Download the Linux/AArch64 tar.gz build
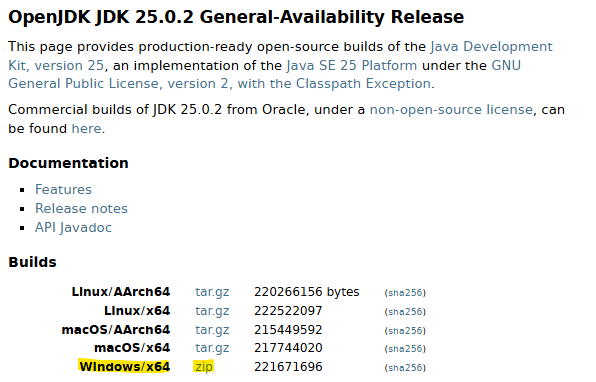596x382 pixels. click(x=212, y=292)
